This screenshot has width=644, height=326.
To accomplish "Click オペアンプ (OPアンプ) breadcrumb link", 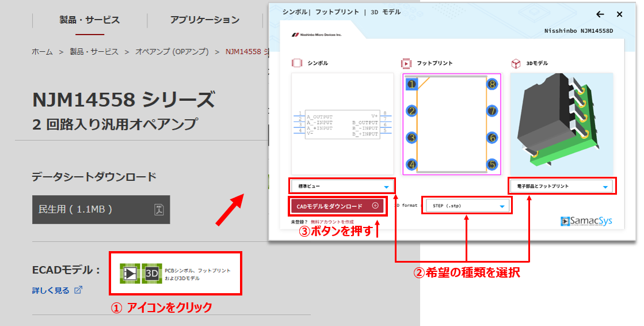I will tap(172, 52).
